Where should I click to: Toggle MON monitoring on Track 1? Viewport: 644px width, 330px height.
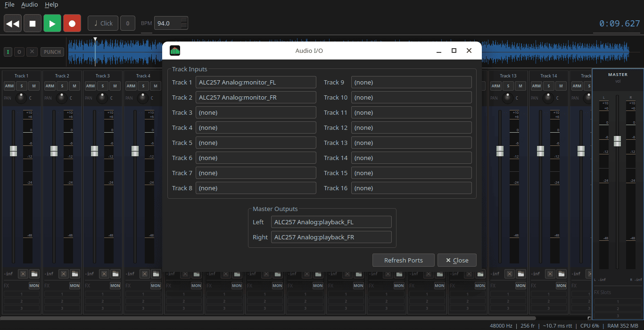click(34, 286)
